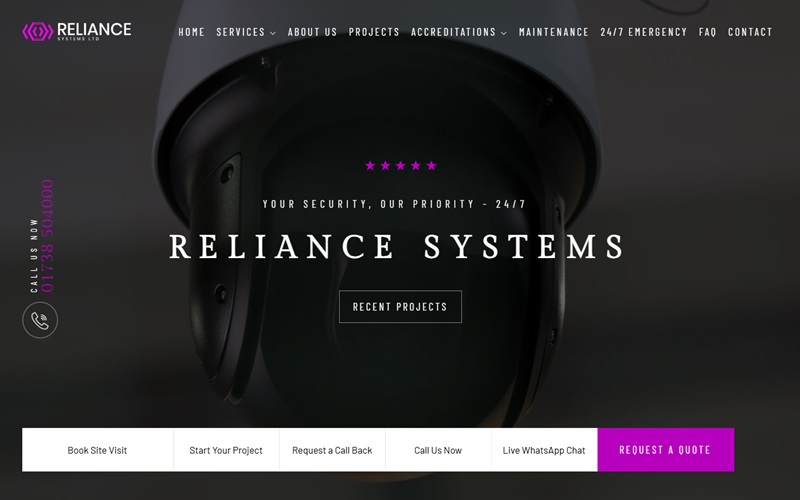Viewport: 800px width, 500px height.
Task: Open Live WhatsApp Chat
Action: click(544, 450)
